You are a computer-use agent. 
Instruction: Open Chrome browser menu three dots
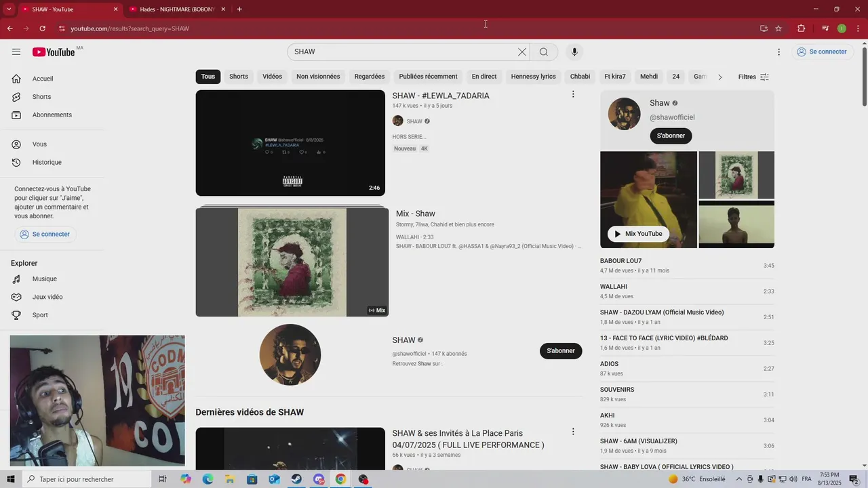tap(857, 28)
